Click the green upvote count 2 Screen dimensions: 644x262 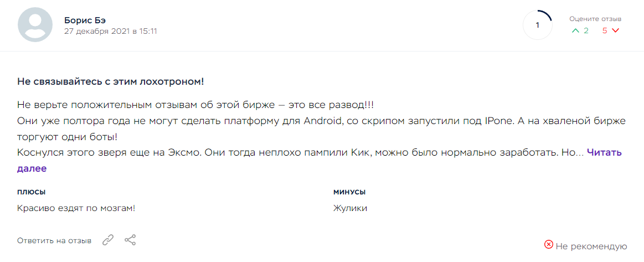tap(586, 30)
